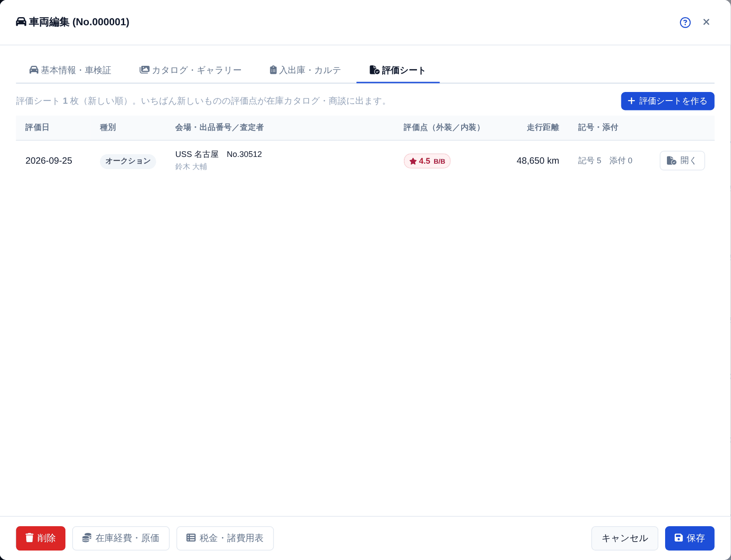The height and width of the screenshot is (560, 731).
Task: Click the オークション type tag
Action: tap(128, 161)
